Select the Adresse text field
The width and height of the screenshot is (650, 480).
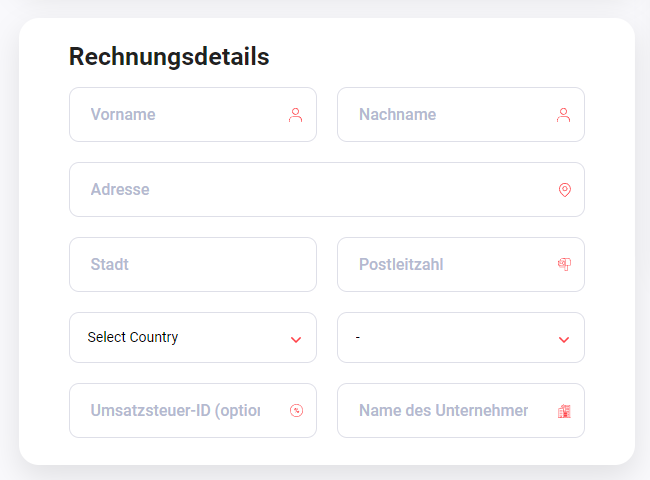(x=327, y=189)
